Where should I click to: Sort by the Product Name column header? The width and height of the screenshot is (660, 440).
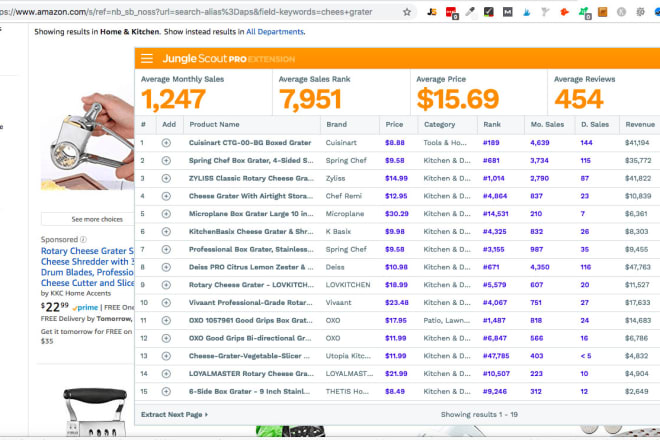coord(214,124)
